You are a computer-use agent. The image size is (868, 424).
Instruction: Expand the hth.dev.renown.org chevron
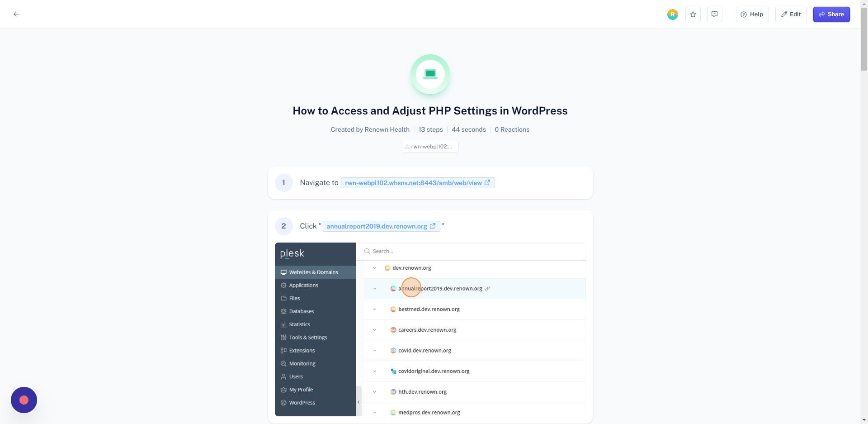(x=374, y=392)
